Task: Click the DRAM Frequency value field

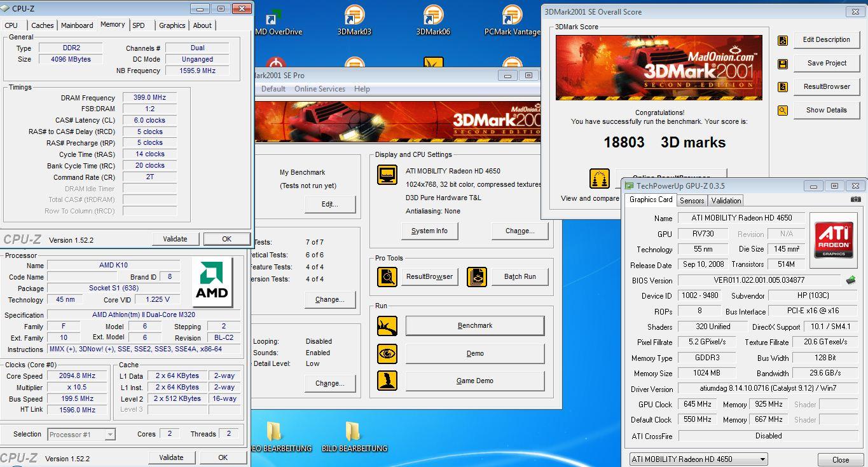Action: pyautogui.click(x=149, y=98)
